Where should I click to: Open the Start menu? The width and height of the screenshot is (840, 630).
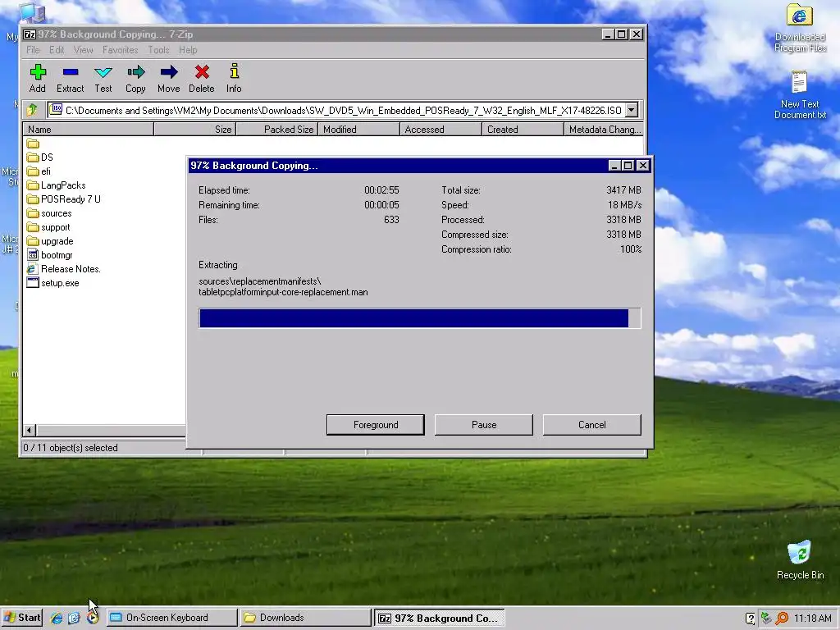pyautogui.click(x=22, y=618)
